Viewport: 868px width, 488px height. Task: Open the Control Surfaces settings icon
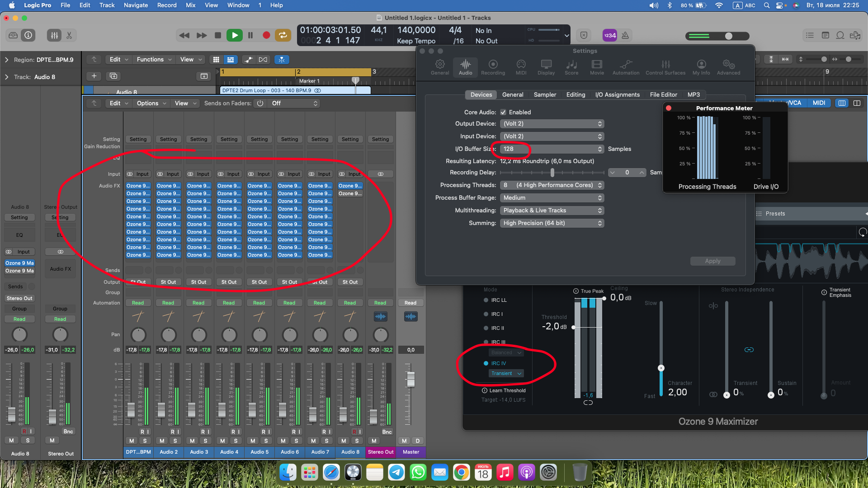(665, 67)
